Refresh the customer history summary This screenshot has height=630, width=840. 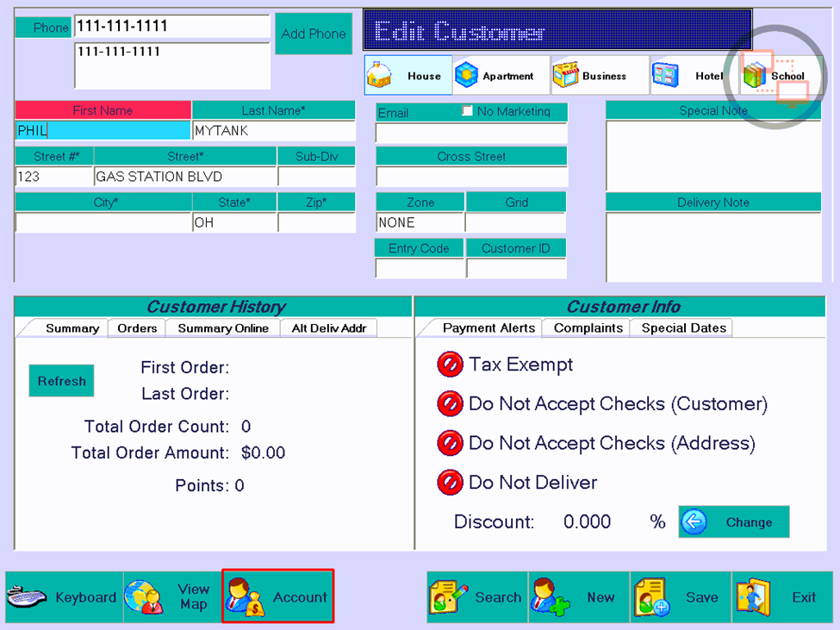click(62, 381)
